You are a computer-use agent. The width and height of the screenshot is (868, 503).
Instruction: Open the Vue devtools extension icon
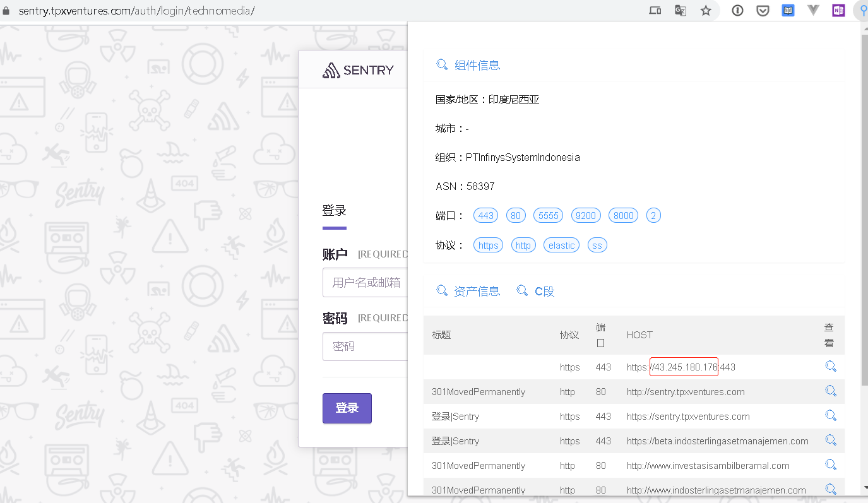tap(813, 11)
